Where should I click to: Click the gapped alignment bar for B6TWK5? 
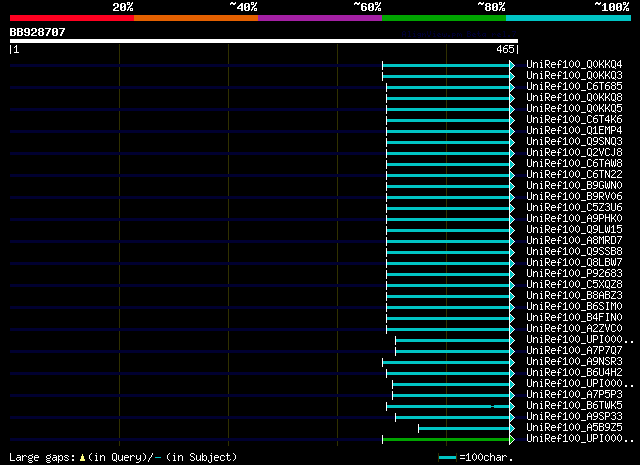pos(448,407)
